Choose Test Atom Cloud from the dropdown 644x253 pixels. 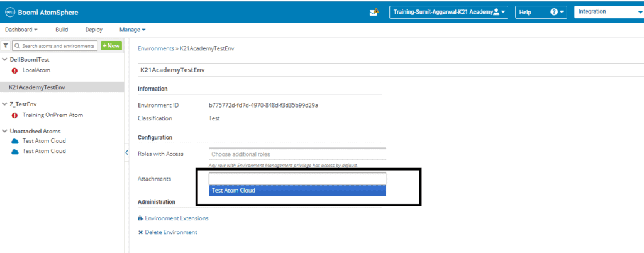click(297, 190)
